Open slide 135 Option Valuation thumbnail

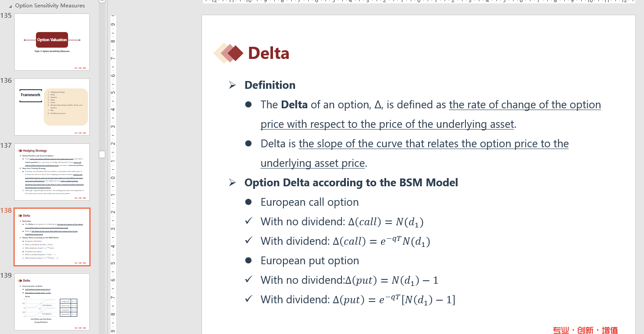point(52,42)
